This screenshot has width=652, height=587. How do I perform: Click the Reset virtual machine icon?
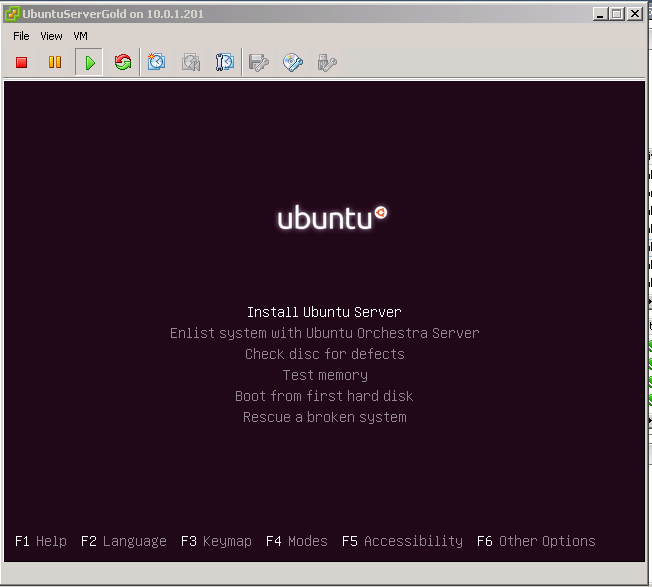click(122, 63)
